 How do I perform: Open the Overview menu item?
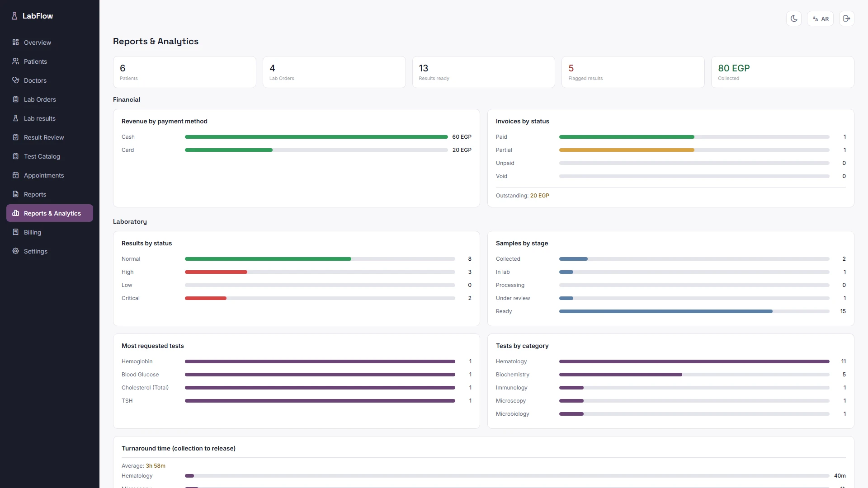point(50,42)
